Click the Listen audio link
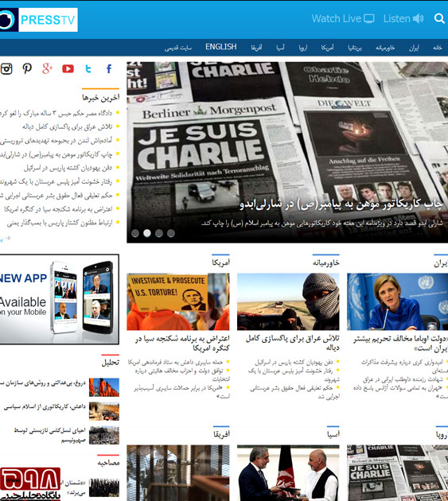This screenshot has height=501, width=448. (403, 18)
